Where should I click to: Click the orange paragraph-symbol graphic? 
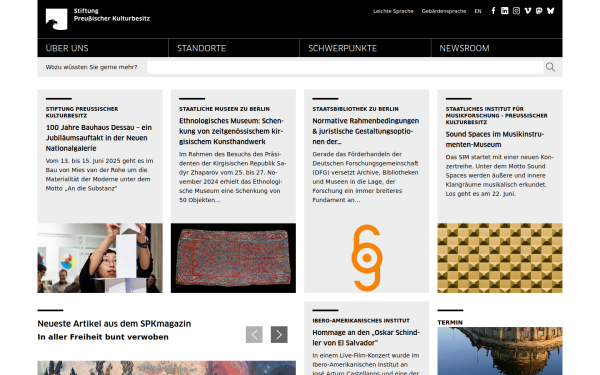tap(367, 258)
